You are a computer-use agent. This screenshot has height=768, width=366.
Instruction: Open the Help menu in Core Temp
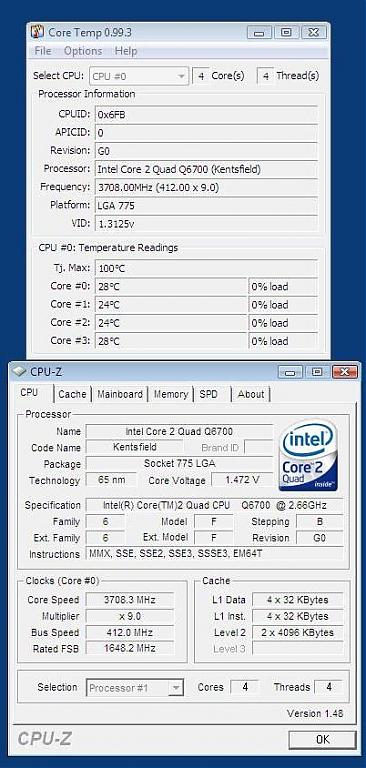[x=126, y=51]
